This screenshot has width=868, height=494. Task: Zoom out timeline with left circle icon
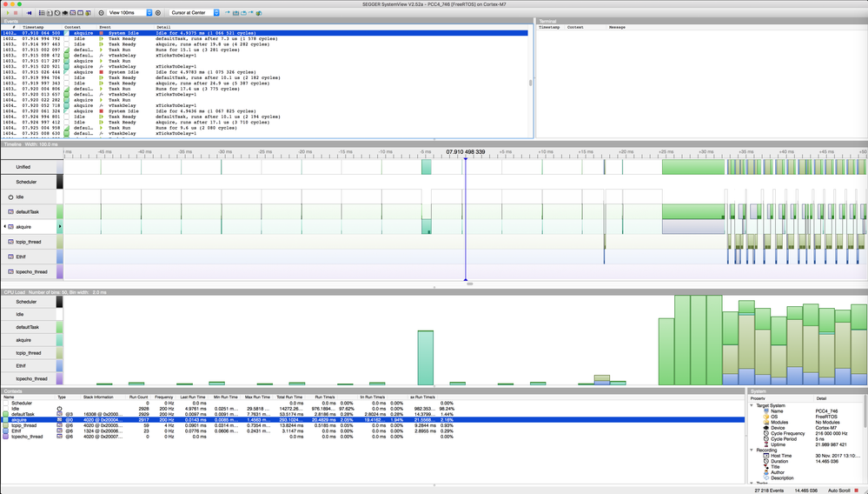coord(102,13)
